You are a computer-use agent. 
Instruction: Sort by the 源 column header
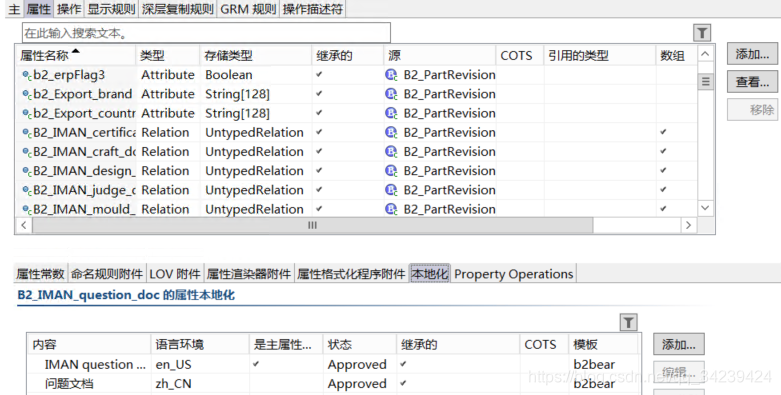439,55
